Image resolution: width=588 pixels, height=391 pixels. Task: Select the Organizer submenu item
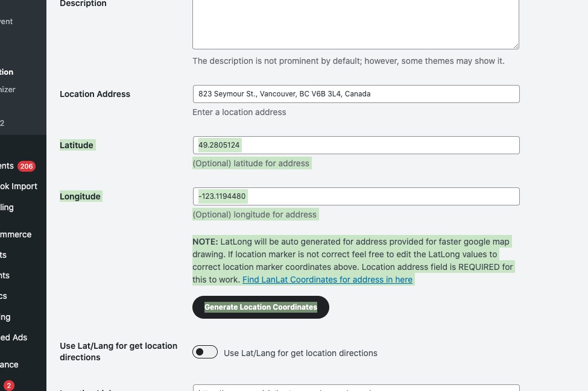8,89
